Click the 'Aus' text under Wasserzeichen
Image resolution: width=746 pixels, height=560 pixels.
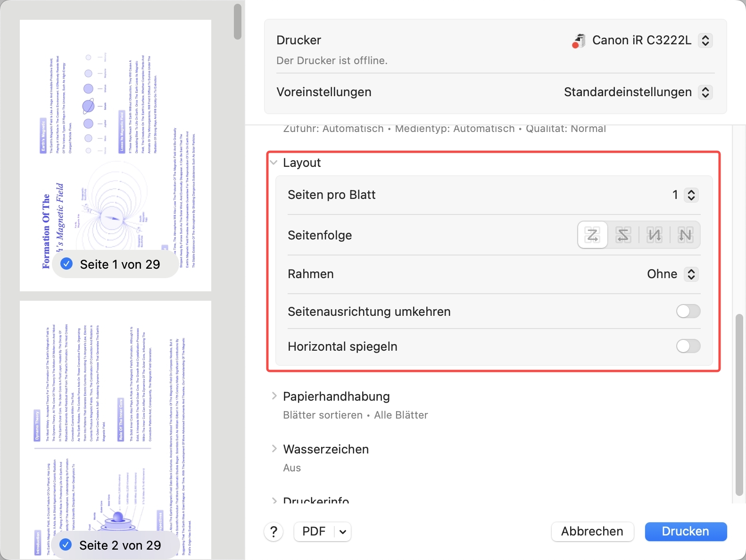(292, 468)
